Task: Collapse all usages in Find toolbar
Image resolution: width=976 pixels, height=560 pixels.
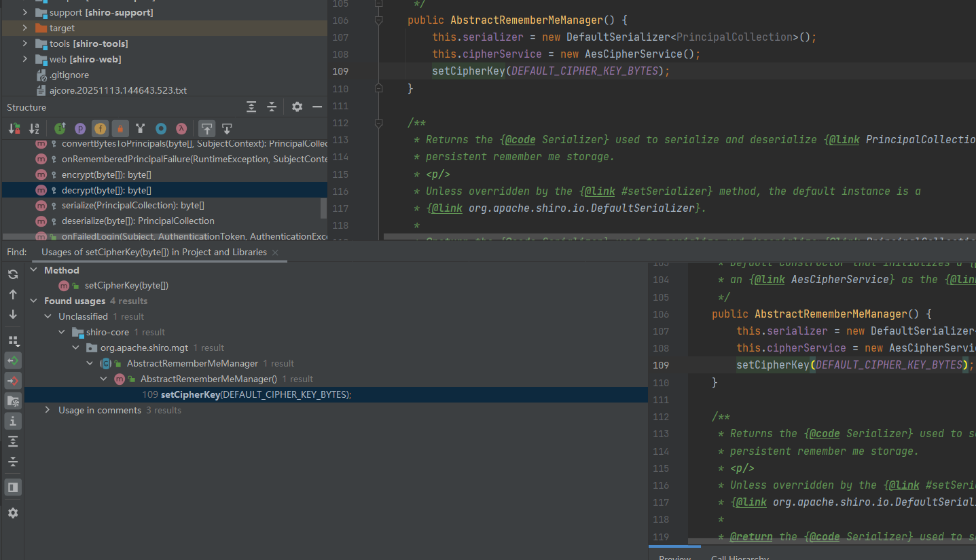Action: pos(13,462)
